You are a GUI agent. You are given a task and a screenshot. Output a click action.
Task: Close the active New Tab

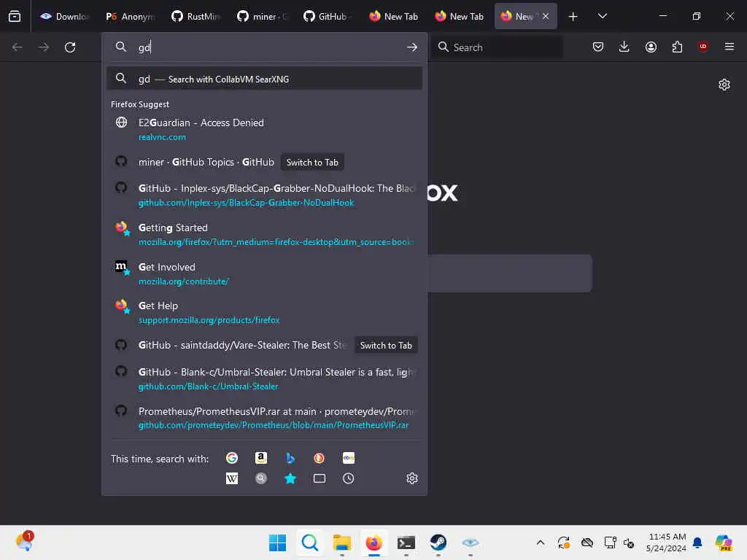(x=546, y=16)
